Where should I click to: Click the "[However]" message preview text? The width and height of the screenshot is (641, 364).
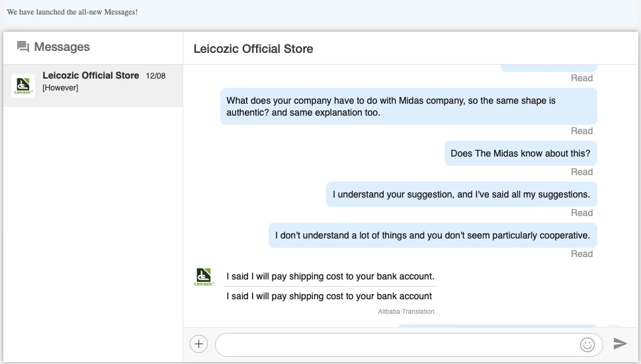(x=60, y=88)
